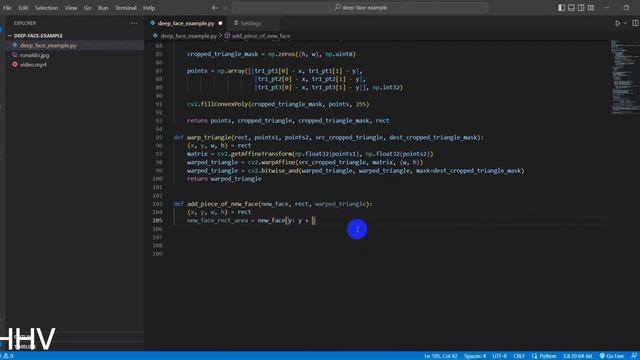Open the run options dropdown arrow

(625, 23)
